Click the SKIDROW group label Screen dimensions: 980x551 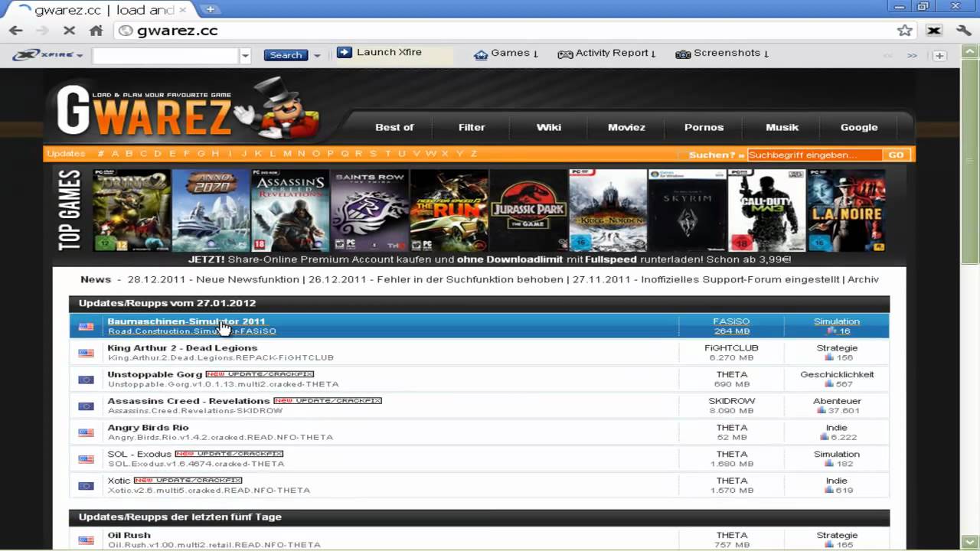click(x=731, y=401)
